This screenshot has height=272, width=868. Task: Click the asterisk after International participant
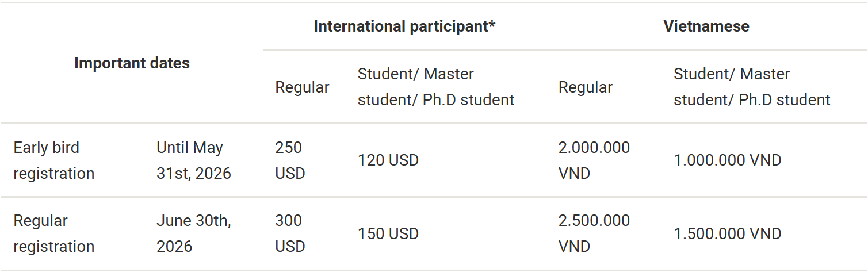point(492,26)
